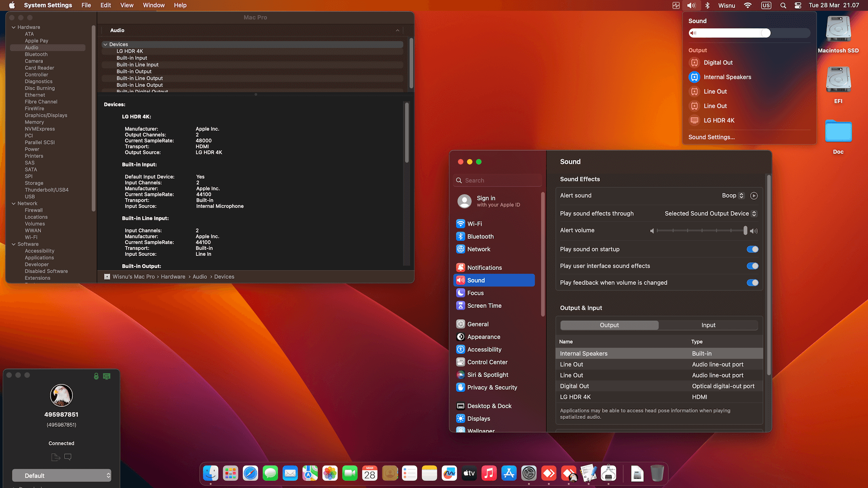The height and width of the screenshot is (488, 868).
Task: Click the Bluetooth menu bar icon
Action: pos(708,5)
